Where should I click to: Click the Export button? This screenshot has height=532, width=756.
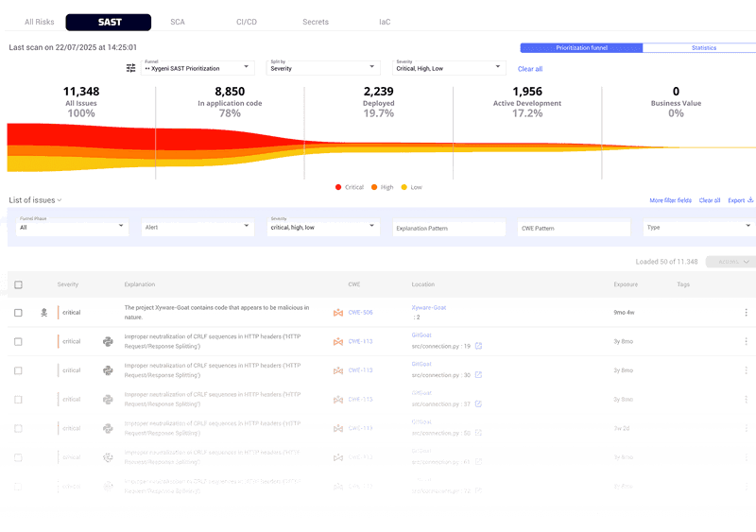pyautogui.click(x=740, y=200)
